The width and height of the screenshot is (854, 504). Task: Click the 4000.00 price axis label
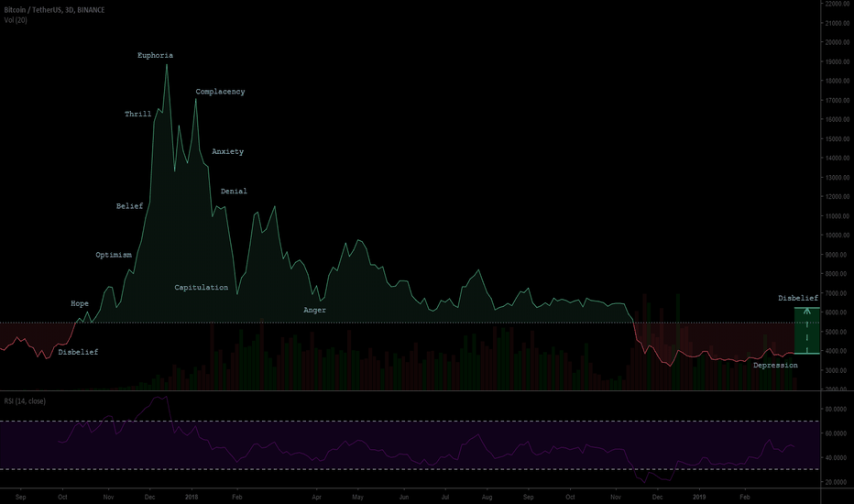[838, 352]
